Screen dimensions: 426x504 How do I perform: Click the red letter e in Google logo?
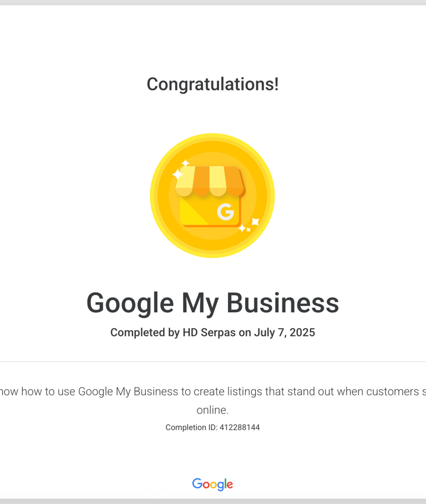tap(230, 485)
